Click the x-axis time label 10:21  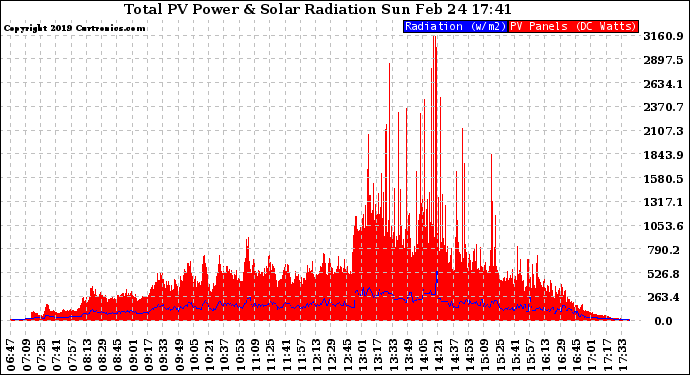click(209, 355)
